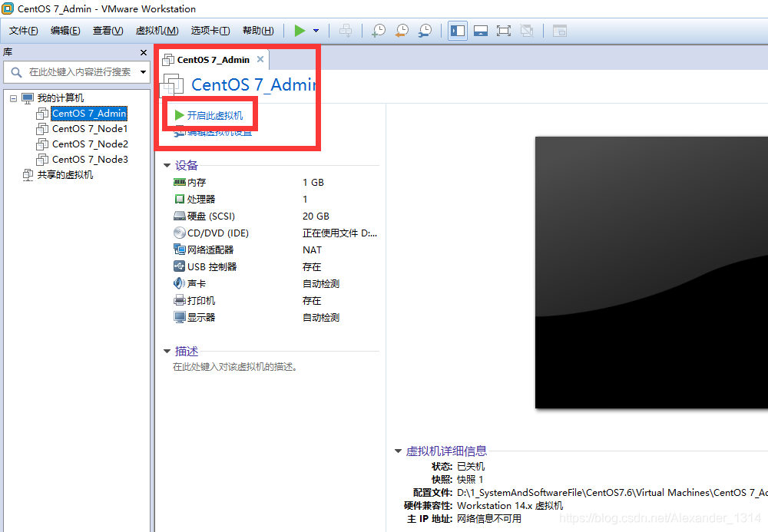768x532 pixels.
Task: Click the library search input field
Action: pyautogui.click(x=78, y=72)
